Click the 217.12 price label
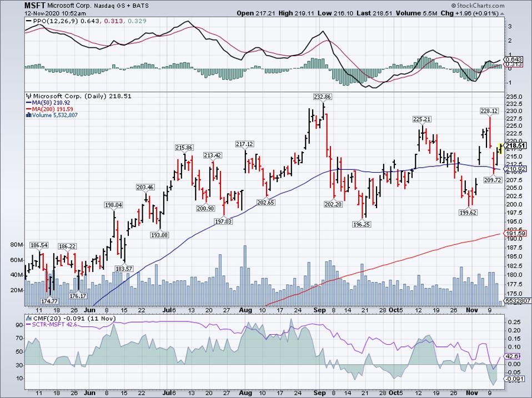The width and height of the screenshot is (532, 398). click(245, 144)
